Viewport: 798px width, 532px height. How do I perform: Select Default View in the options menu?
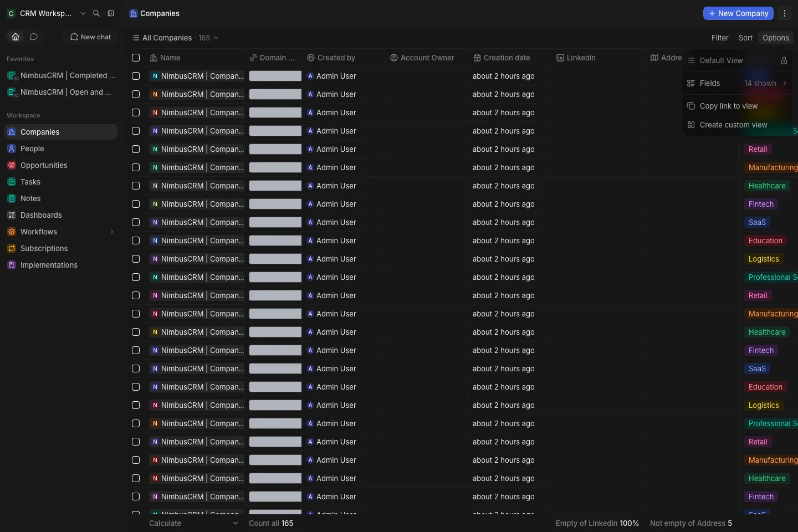(738, 60)
